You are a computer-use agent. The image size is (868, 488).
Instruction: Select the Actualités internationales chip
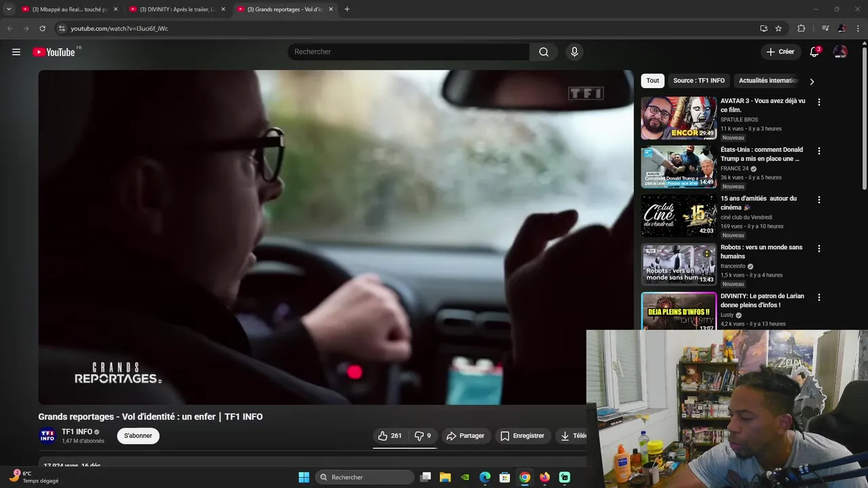768,81
